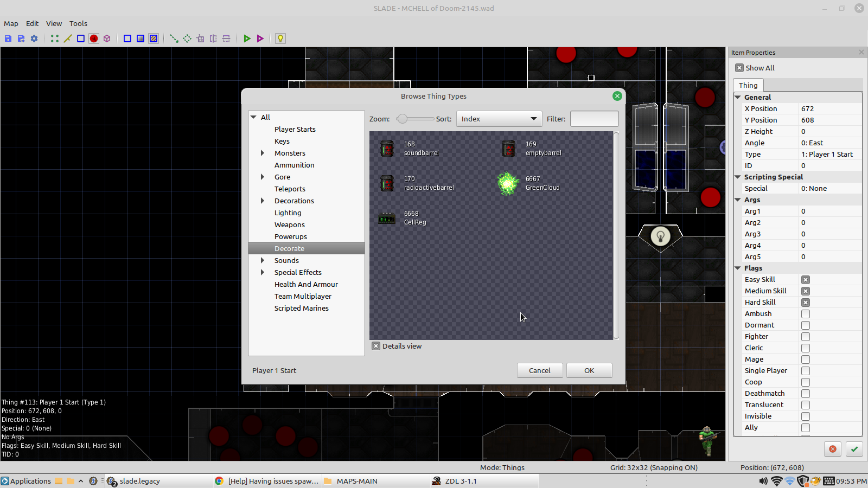868x488 pixels.
Task: Select the CellReg thing icon
Action: (x=387, y=219)
